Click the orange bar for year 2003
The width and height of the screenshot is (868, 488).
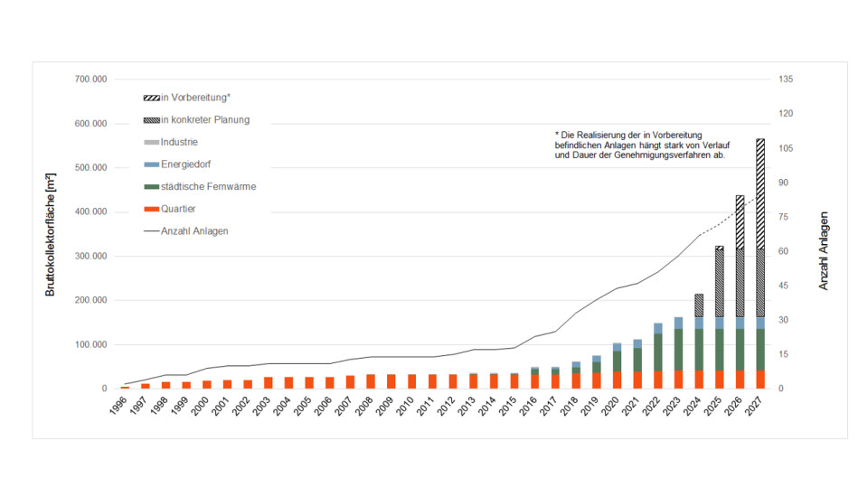[268, 383]
